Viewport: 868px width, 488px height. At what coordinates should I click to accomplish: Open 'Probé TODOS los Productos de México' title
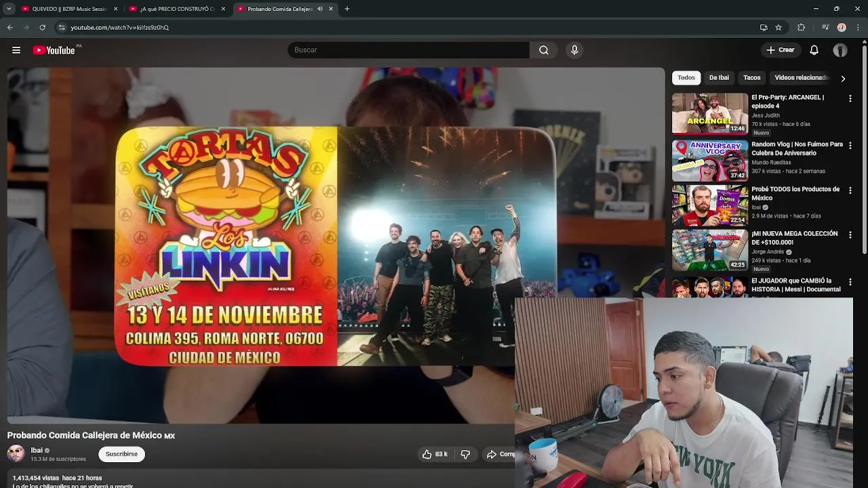coord(795,193)
